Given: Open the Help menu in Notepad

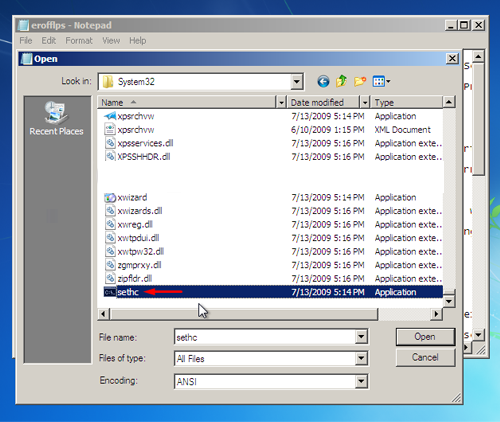Looking at the screenshot, I should 138,41.
